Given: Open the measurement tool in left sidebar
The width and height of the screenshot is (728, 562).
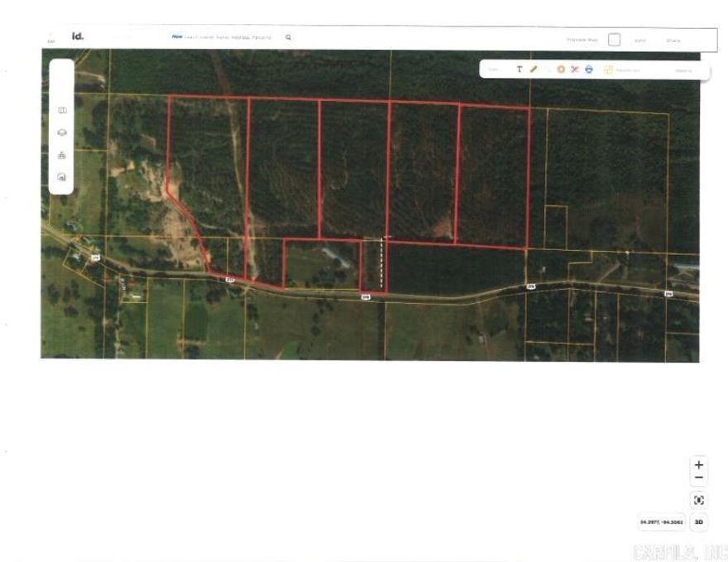Looking at the screenshot, I should pos(61,156).
